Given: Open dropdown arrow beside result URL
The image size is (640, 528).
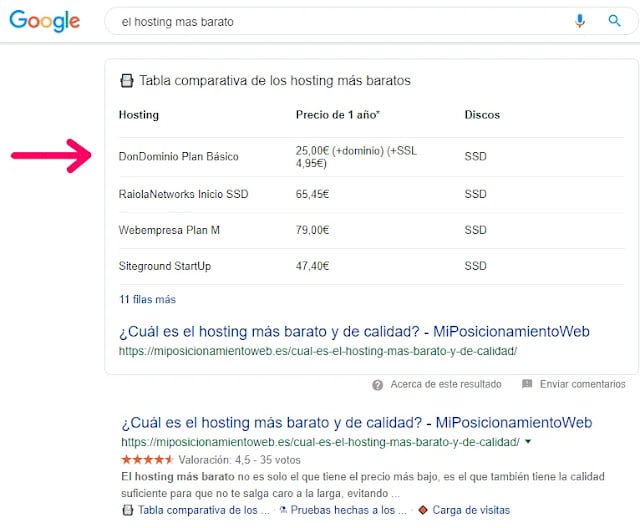Looking at the screenshot, I should (528, 441).
